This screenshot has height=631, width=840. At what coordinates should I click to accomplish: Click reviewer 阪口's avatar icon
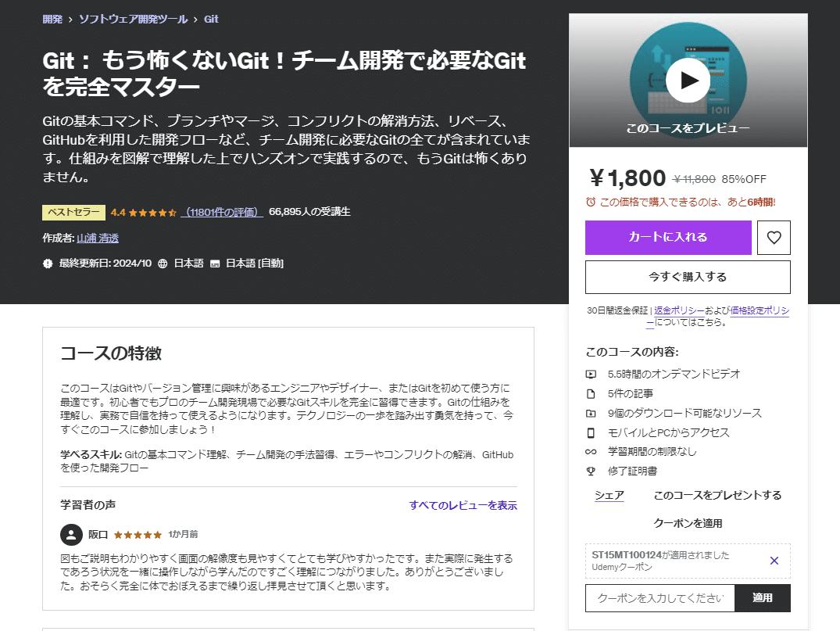[x=71, y=535]
